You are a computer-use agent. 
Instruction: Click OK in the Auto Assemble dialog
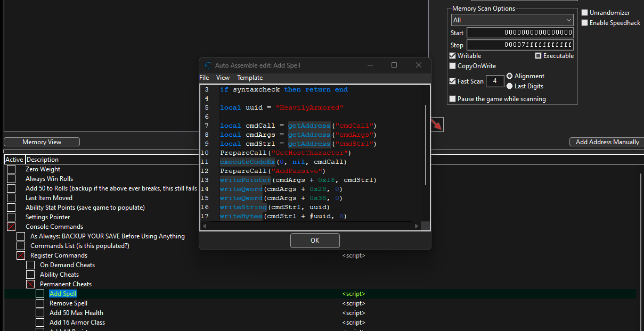click(315, 241)
